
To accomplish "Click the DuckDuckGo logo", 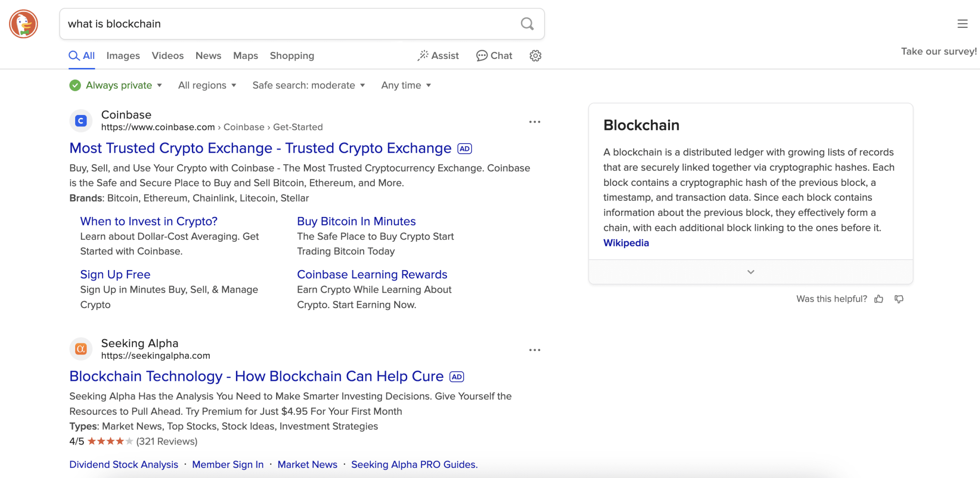I will click(23, 23).
